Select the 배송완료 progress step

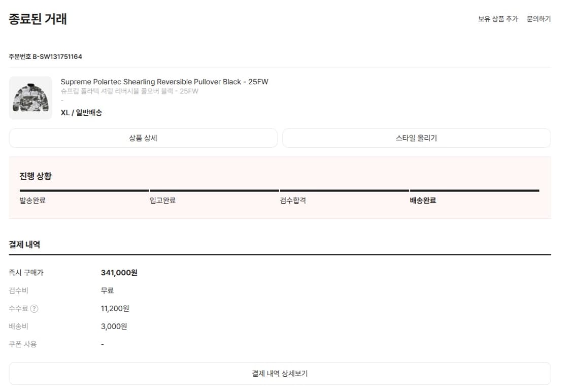point(423,201)
